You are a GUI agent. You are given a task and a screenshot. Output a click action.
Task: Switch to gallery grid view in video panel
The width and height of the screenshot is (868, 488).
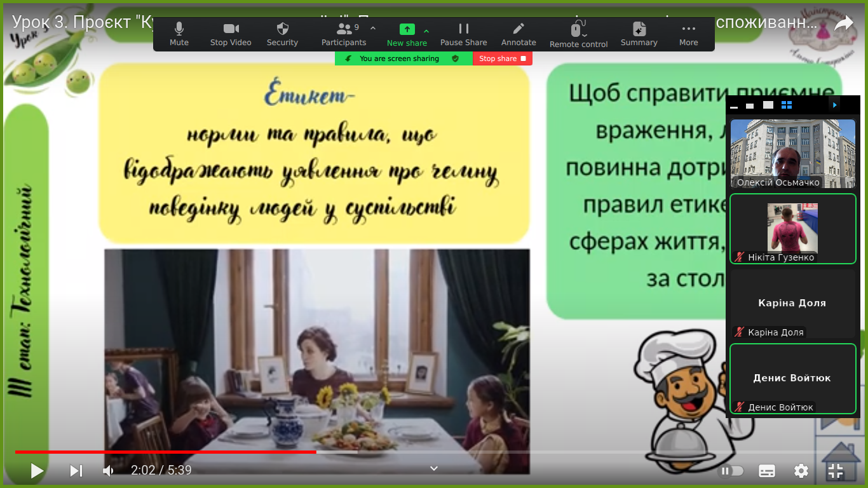pos(787,105)
